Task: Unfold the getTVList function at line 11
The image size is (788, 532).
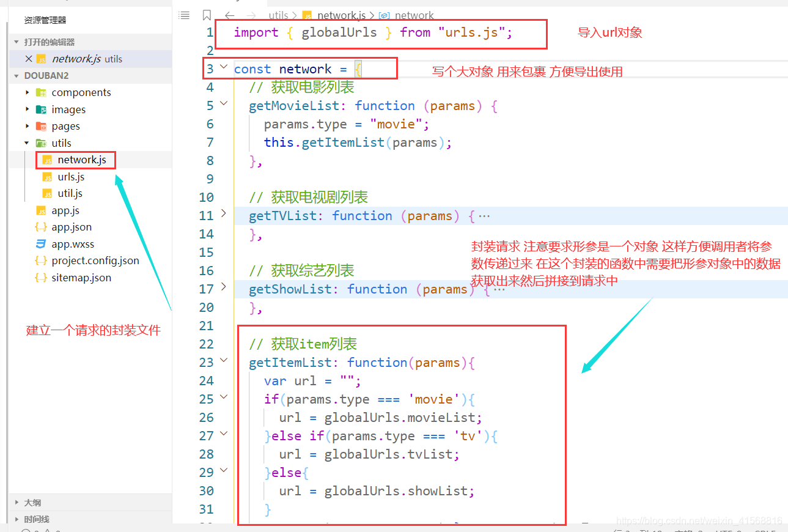Action: tap(224, 214)
